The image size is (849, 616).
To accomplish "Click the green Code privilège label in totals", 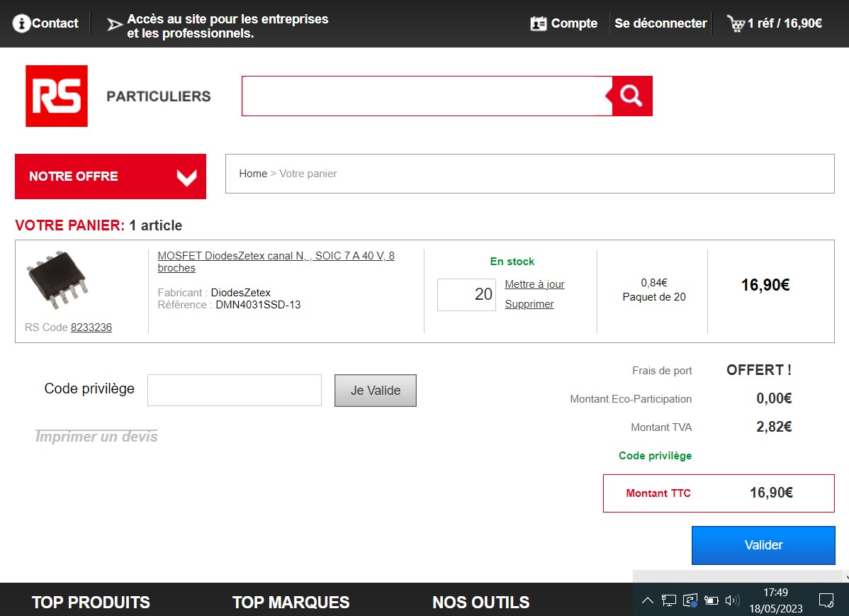I will pyautogui.click(x=655, y=456).
